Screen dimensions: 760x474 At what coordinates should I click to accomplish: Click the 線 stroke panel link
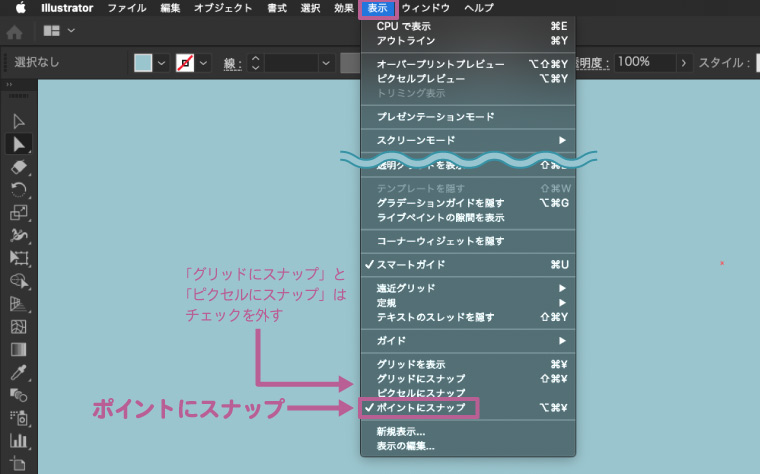point(232,64)
